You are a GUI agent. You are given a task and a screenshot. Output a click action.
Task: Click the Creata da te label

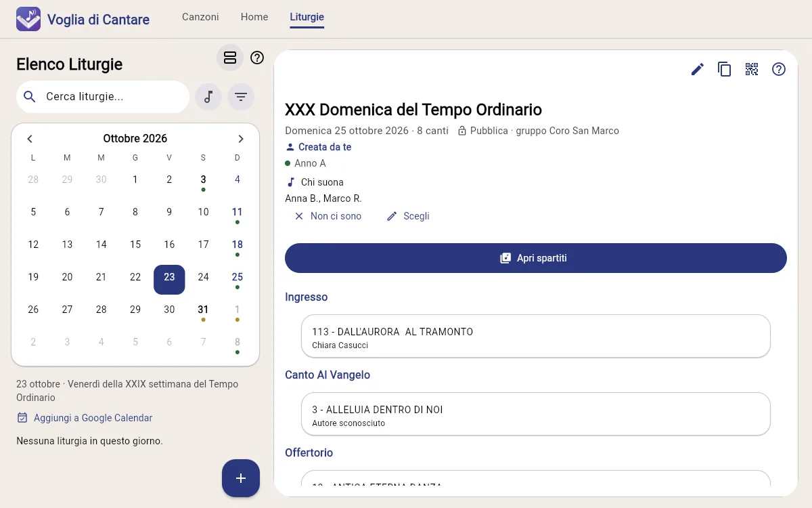pos(325,147)
